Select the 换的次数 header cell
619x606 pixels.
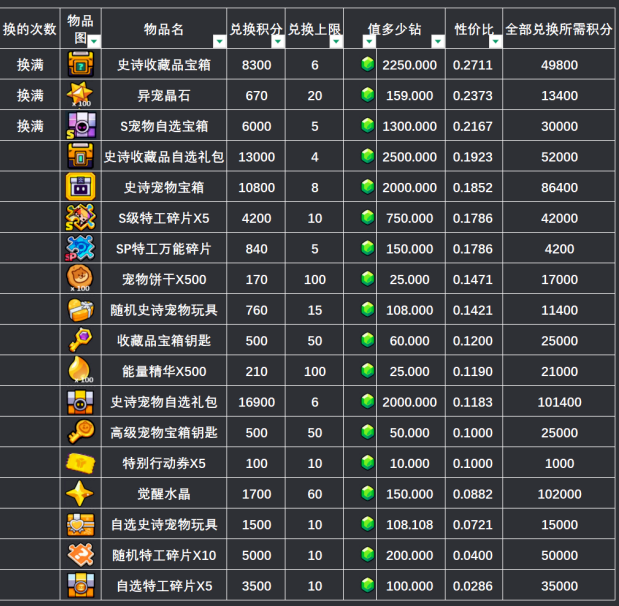tap(30, 28)
